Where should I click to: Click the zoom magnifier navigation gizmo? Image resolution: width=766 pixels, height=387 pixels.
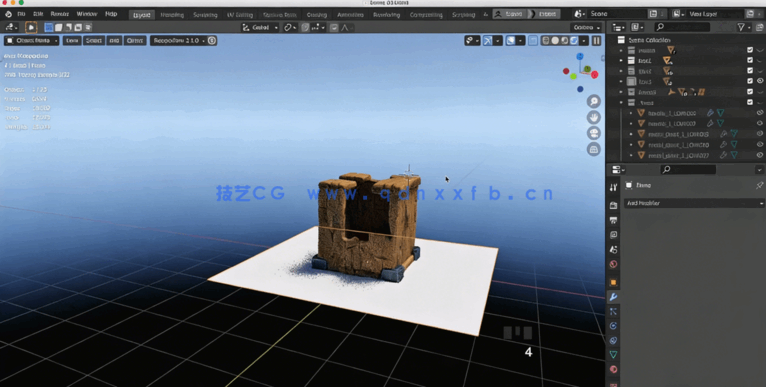coord(594,102)
